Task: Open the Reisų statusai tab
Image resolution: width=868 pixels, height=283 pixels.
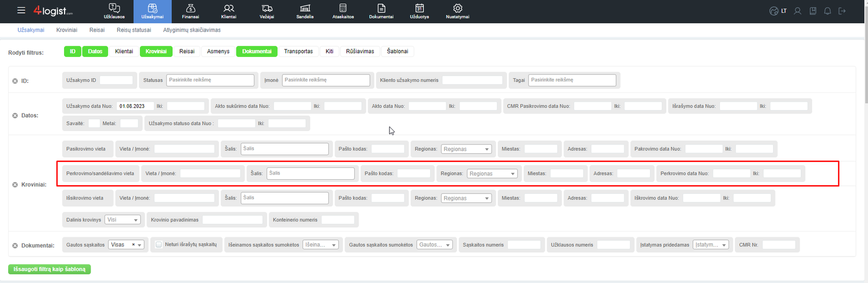Action: tap(134, 30)
